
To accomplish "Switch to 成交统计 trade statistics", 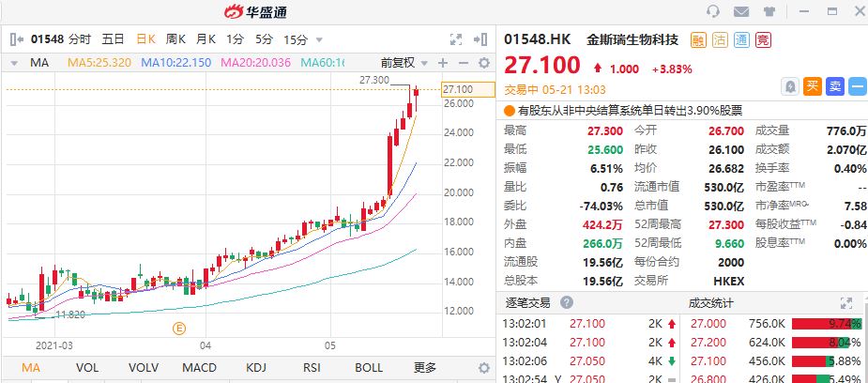I will 710,303.
